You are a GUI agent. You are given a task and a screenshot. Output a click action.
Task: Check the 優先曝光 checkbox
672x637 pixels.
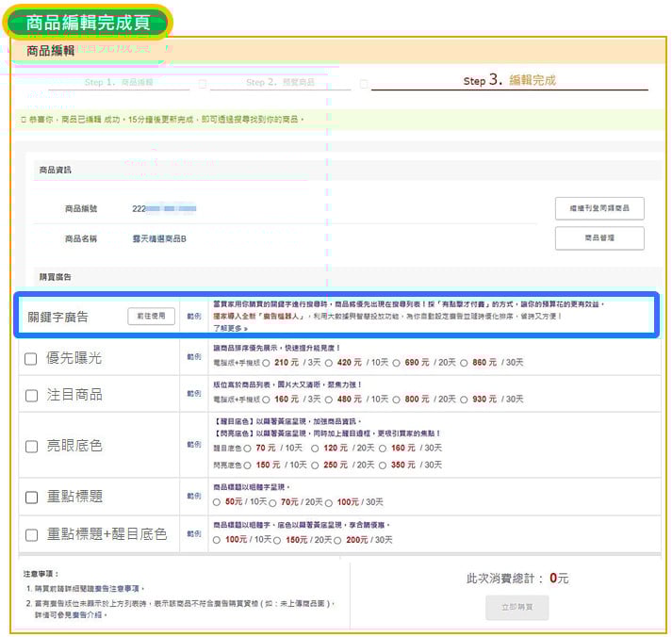[31, 359]
